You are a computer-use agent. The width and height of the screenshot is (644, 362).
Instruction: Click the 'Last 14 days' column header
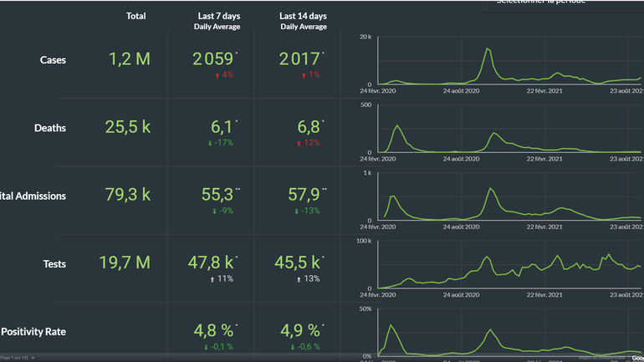[303, 16]
